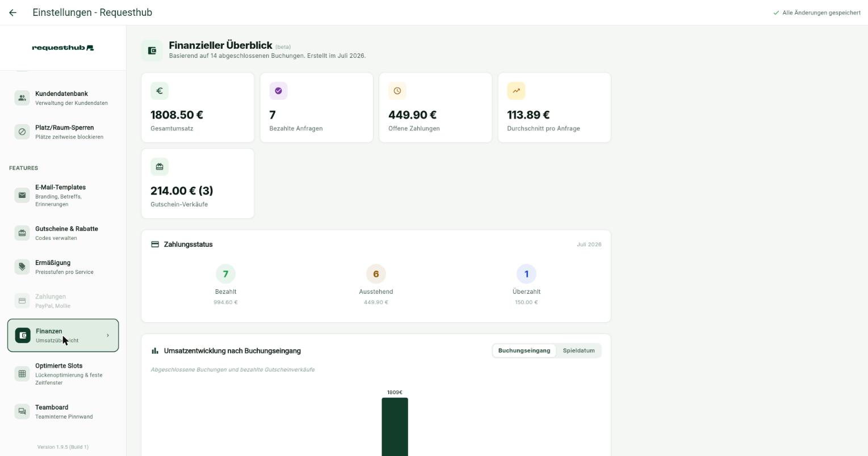Open the Teamboard section
Image resolution: width=868 pixels, height=456 pixels.
[63, 412]
